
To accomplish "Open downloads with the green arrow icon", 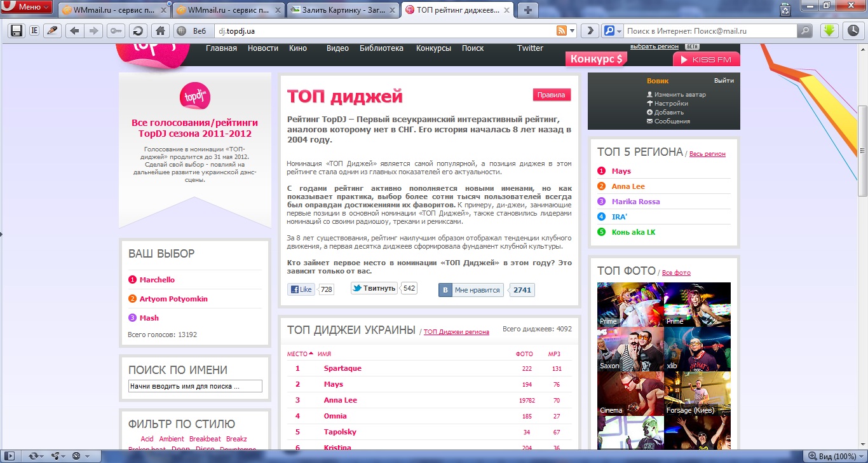I will tap(830, 31).
